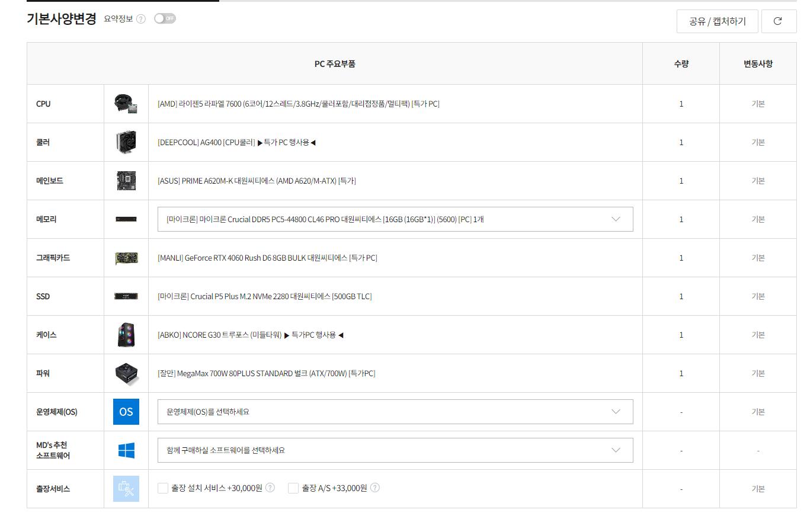Click the Windows logo software icon
Image resolution: width=807 pixels, height=532 pixels.
click(126, 450)
